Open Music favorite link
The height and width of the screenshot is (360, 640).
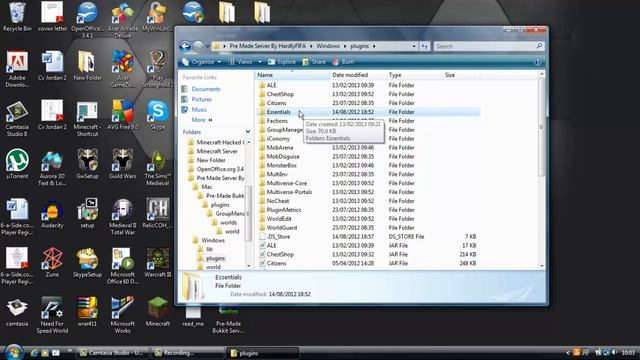[199, 109]
